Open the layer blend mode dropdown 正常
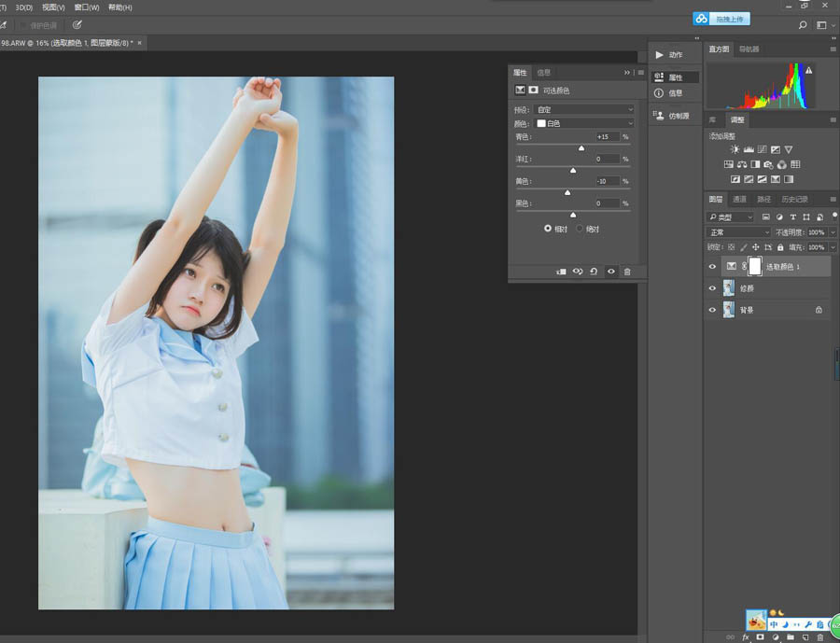The width and height of the screenshot is (840, 643). tap(739, 232)
